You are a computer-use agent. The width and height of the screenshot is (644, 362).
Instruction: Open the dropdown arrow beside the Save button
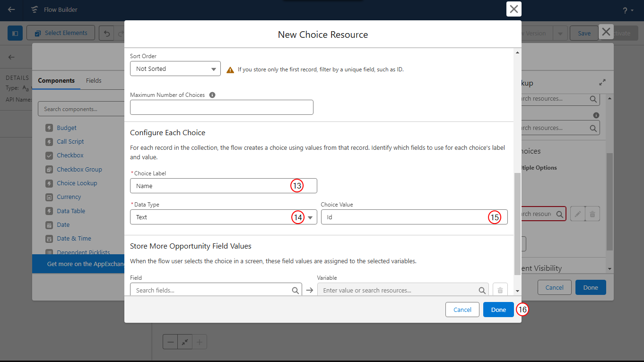coord(560,33)
